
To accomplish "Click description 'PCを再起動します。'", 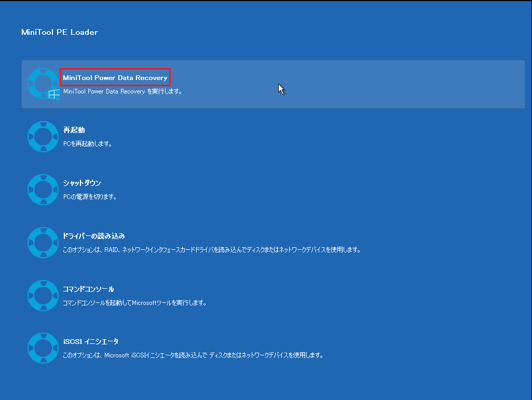I will pyautogui.click(x=88, y=144).
